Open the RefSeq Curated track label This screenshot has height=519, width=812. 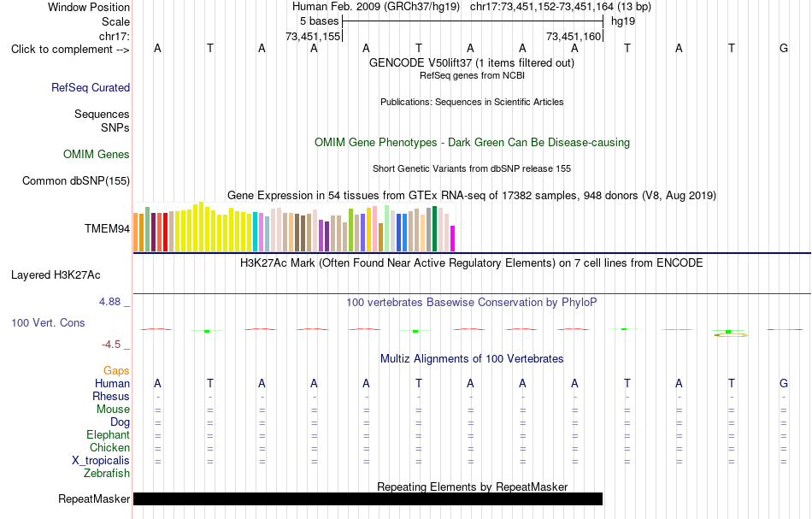coord(91,87)
